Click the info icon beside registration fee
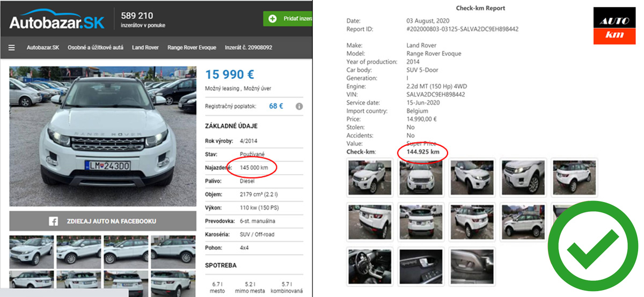The height and width of the screenshot is (297, 644). tap(299, 106)
